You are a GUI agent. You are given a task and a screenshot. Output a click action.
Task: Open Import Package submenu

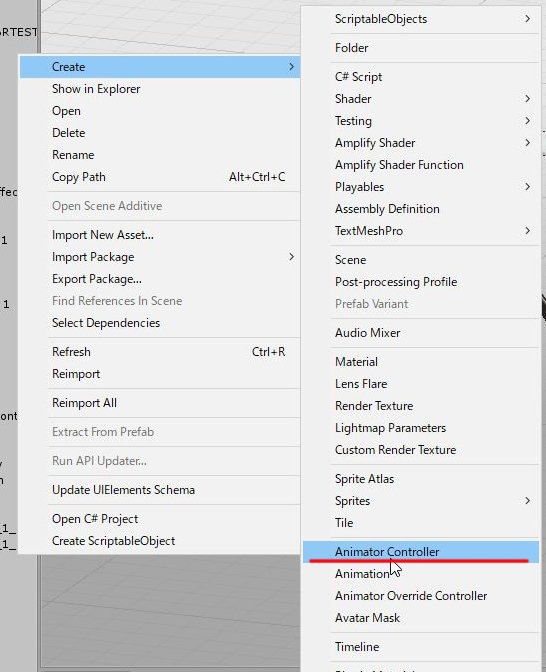(160, 257)
